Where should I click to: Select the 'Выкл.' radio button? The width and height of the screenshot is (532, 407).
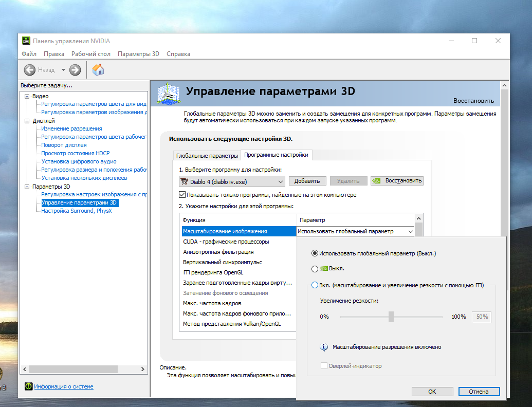315,269
